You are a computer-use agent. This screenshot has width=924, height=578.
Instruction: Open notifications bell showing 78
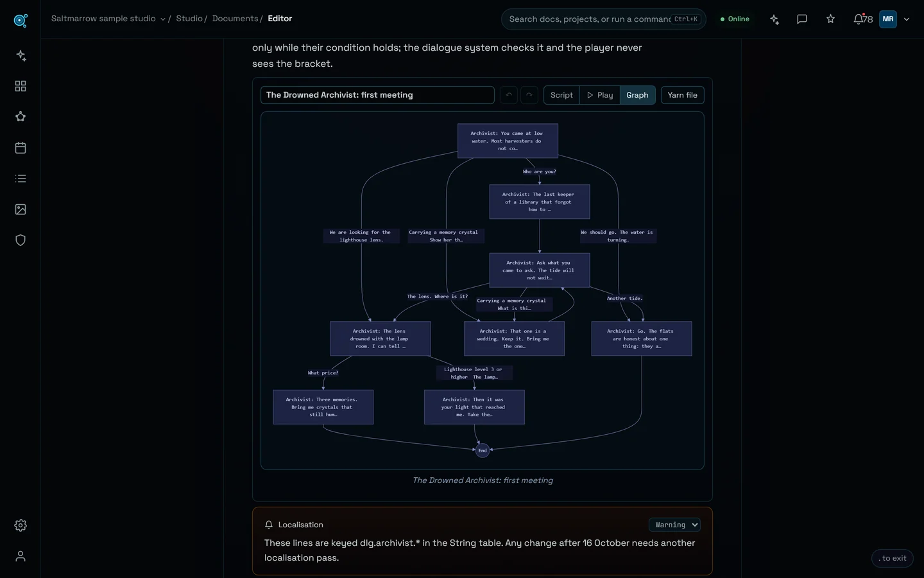pyautogui.click(x=862, y=19)
